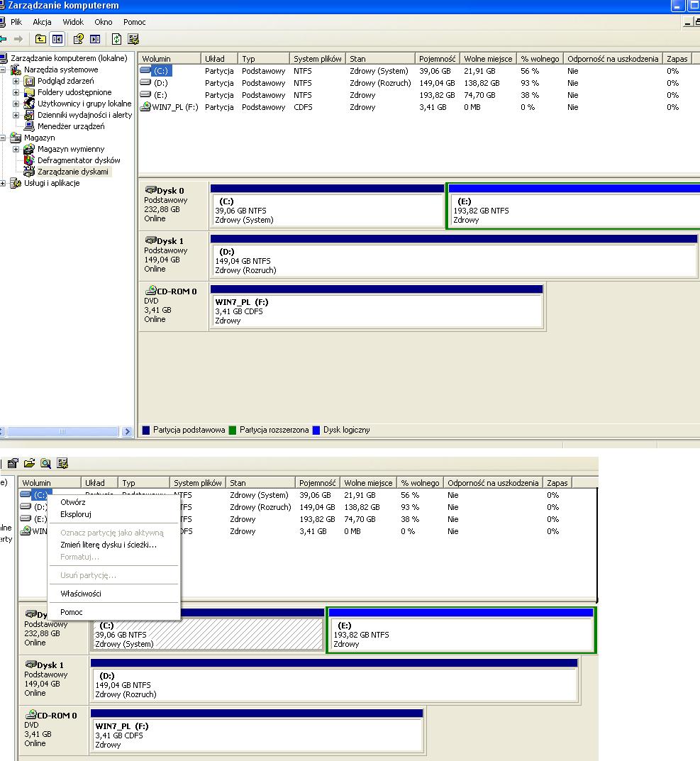
Task: Select the (E:) partition block on upper Dysk 0
Action: point(574,205)
